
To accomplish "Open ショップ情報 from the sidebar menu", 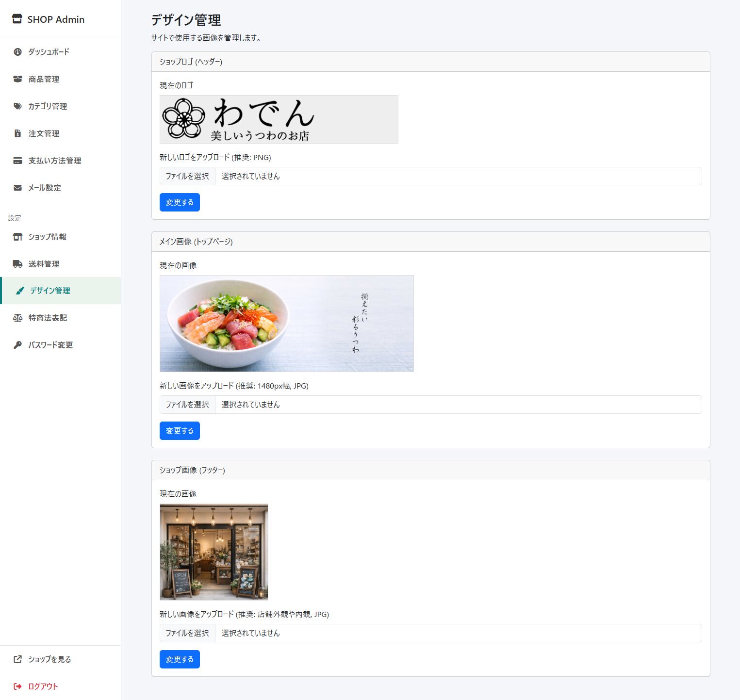I will coord(47,237).
